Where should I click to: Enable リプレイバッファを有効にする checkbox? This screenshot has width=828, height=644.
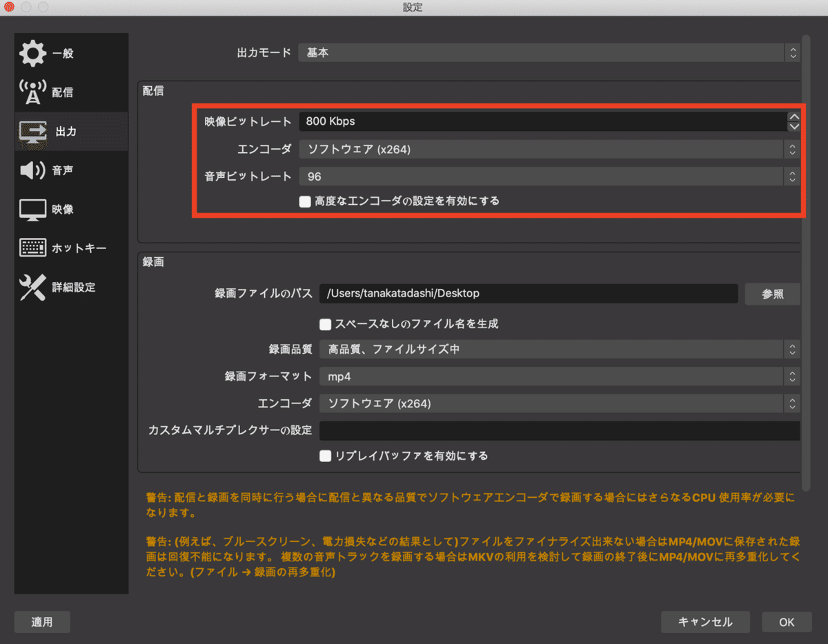[x=325, y=456]
